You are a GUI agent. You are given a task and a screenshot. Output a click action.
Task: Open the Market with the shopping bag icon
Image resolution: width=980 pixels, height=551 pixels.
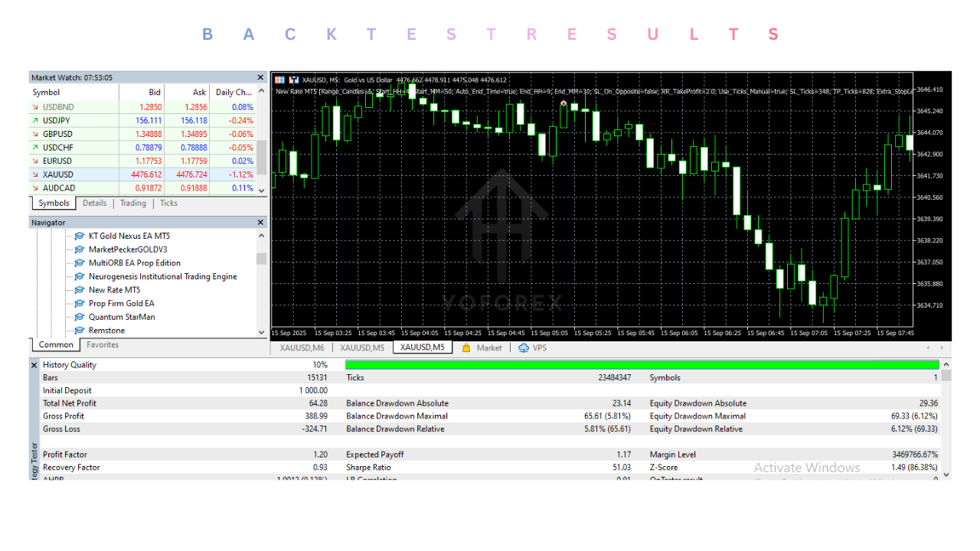(465, 347)
